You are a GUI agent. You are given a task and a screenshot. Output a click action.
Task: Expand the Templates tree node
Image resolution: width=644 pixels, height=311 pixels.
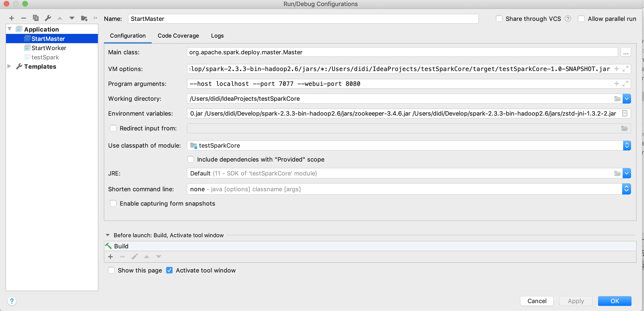coord(9,66)
